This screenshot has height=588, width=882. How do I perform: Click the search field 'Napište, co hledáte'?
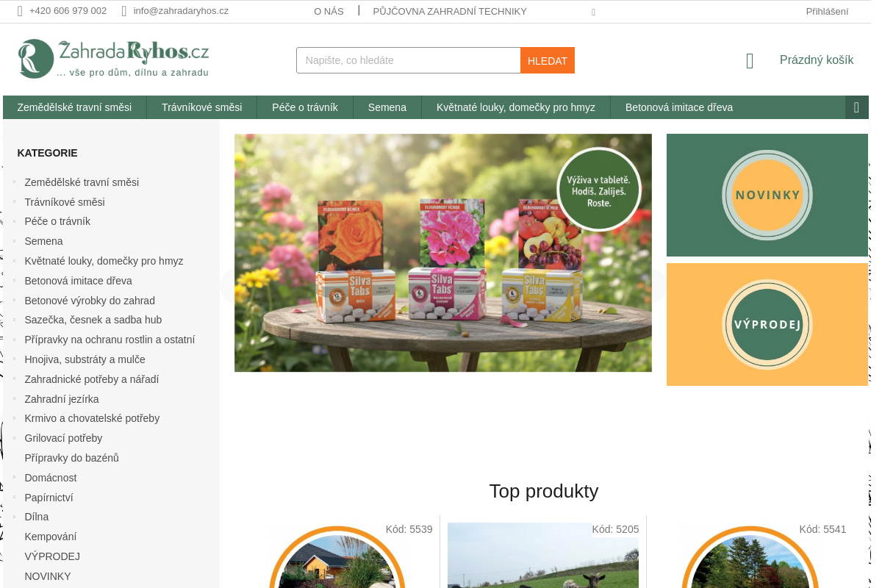(409, 60)
